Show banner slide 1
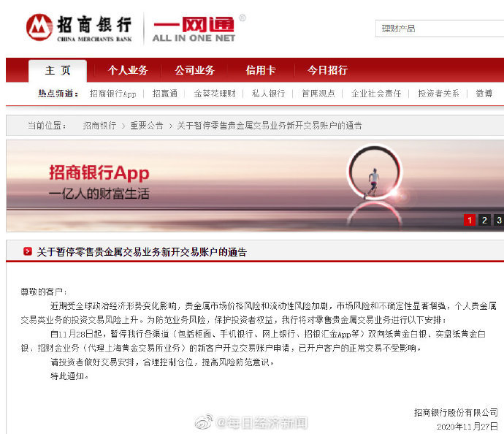 (470, 220)
